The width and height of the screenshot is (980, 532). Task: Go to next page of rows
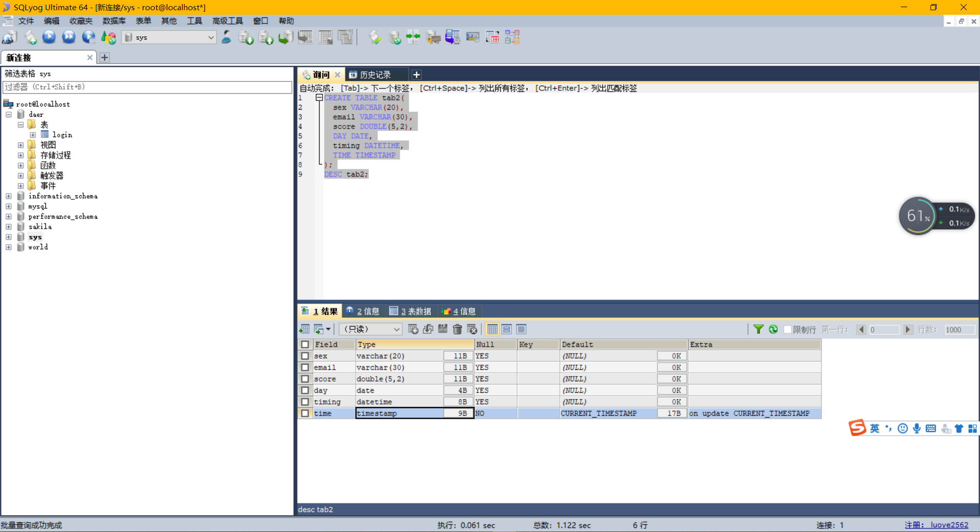point(908,330)
